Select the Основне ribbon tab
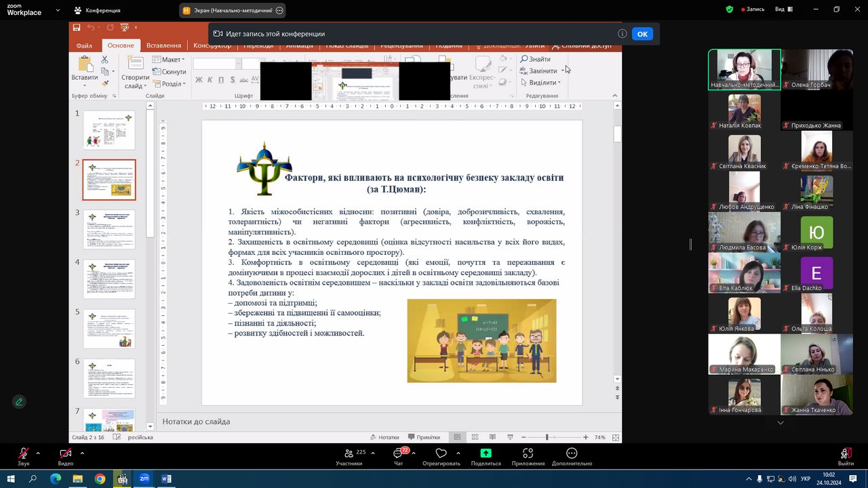 coord(121,45)
